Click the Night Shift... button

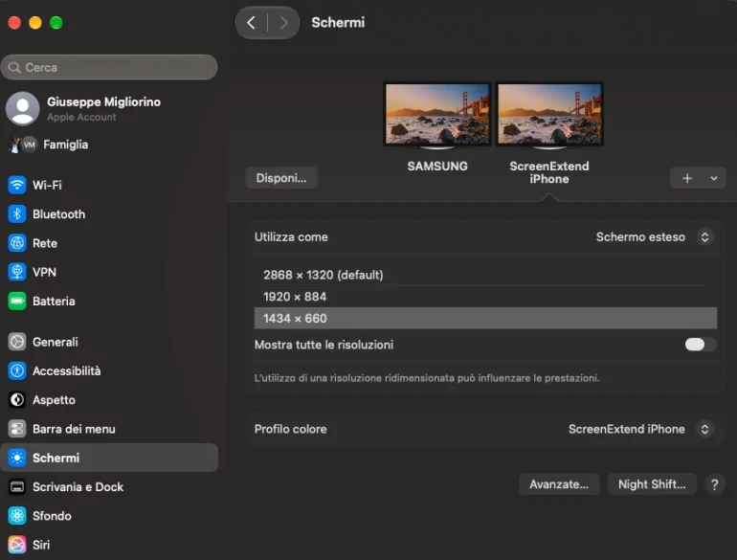point(652,484)
